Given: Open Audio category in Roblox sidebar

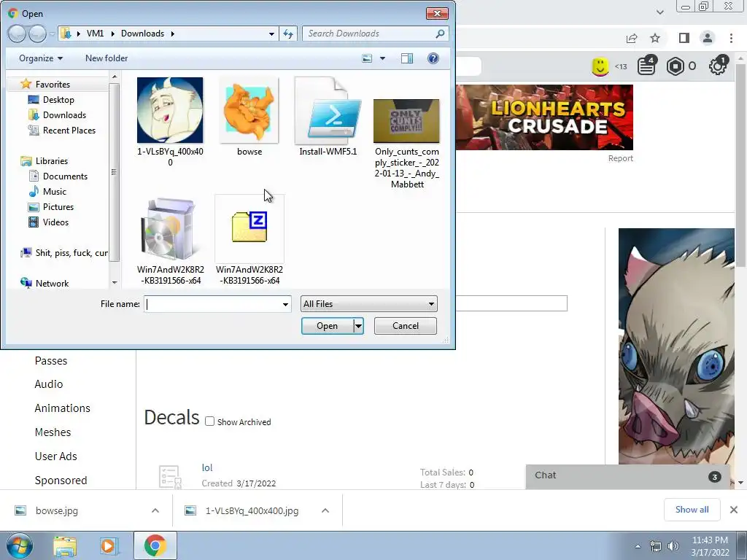Looking at the screenshot, I should 49,384.
